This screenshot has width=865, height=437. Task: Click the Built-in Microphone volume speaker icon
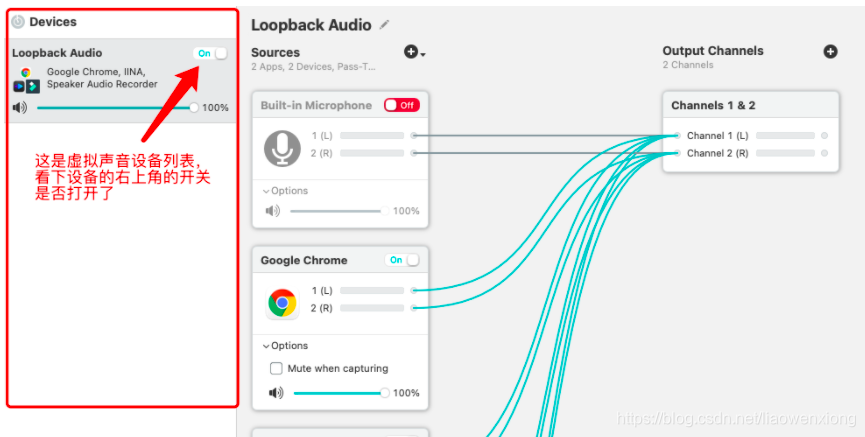click(x=273, y=211)
